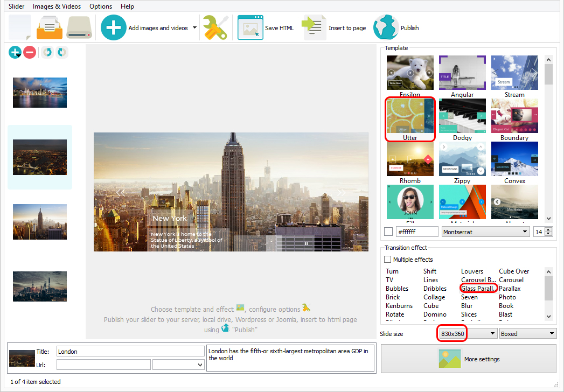
Task: Click the Save HTML icon
Action: click(250, 27)
